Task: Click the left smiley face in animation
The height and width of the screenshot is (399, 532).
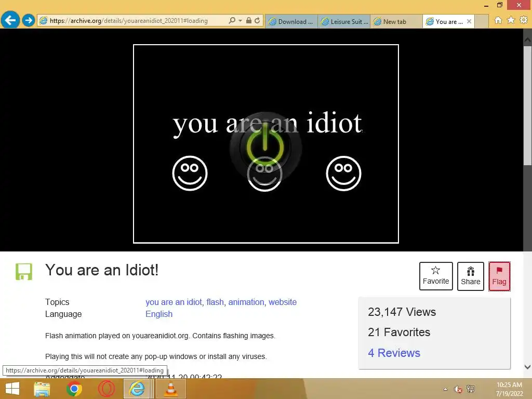Action: pyautogui.click(x=190, y=174)
